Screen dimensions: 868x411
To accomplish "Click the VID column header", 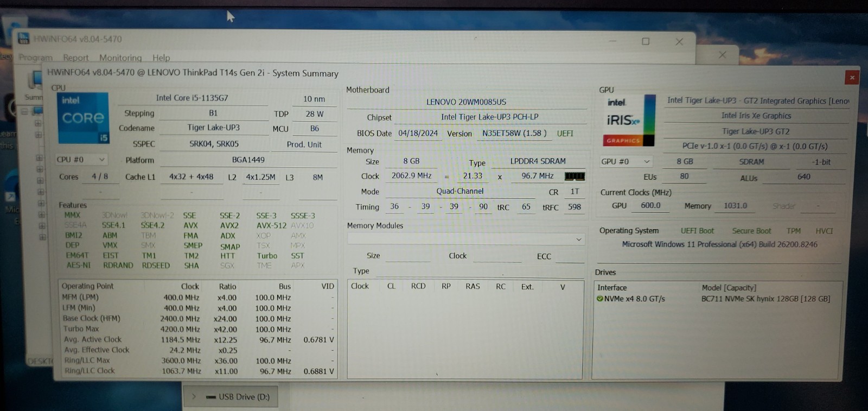I will [328, 286].
